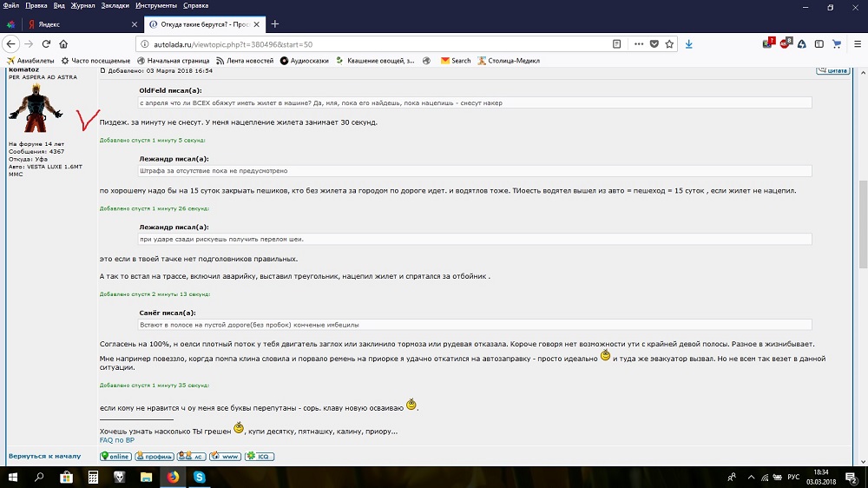Screen dimensions: 868x488
Task: Click the FAQ по ВР link
Action: [117, 440]
